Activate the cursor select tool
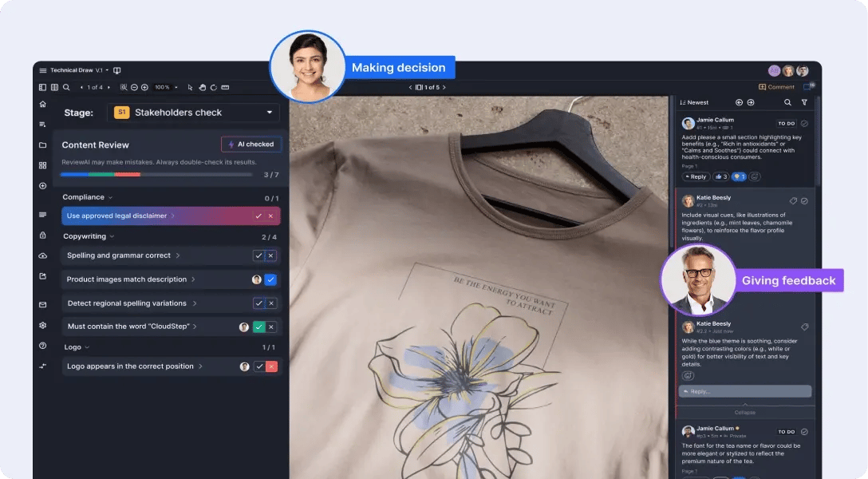 click(x=190, y=85)
